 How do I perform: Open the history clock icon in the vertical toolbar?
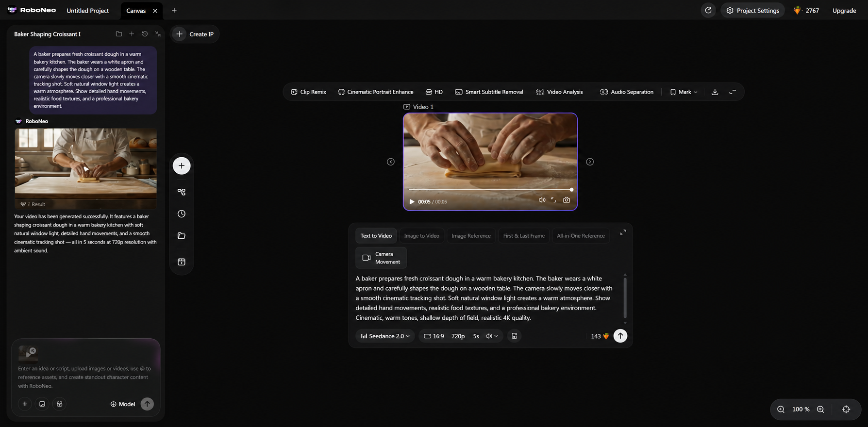tap(182, 214)
